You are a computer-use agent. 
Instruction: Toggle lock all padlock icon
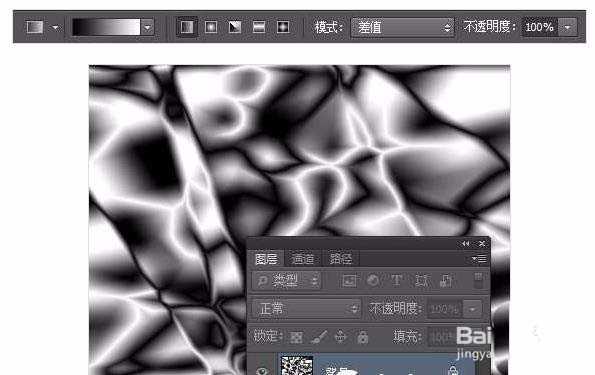pos(363,337)
